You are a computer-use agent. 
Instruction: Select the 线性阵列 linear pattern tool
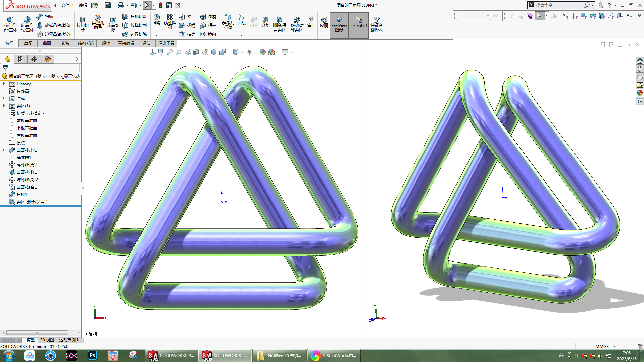click(x=170, y=21)
